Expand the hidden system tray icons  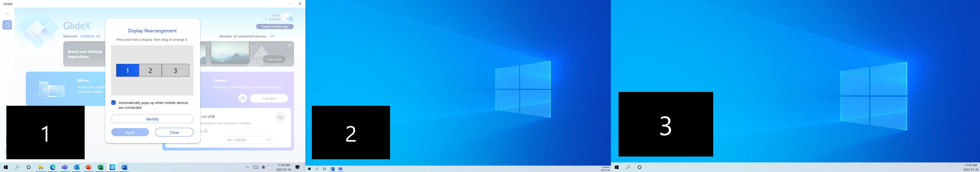247,167
